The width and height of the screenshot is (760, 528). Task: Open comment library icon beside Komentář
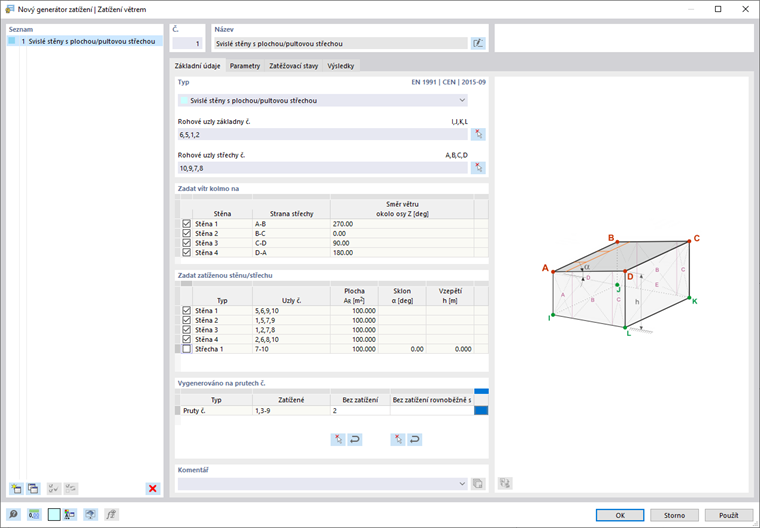[478, 483]
